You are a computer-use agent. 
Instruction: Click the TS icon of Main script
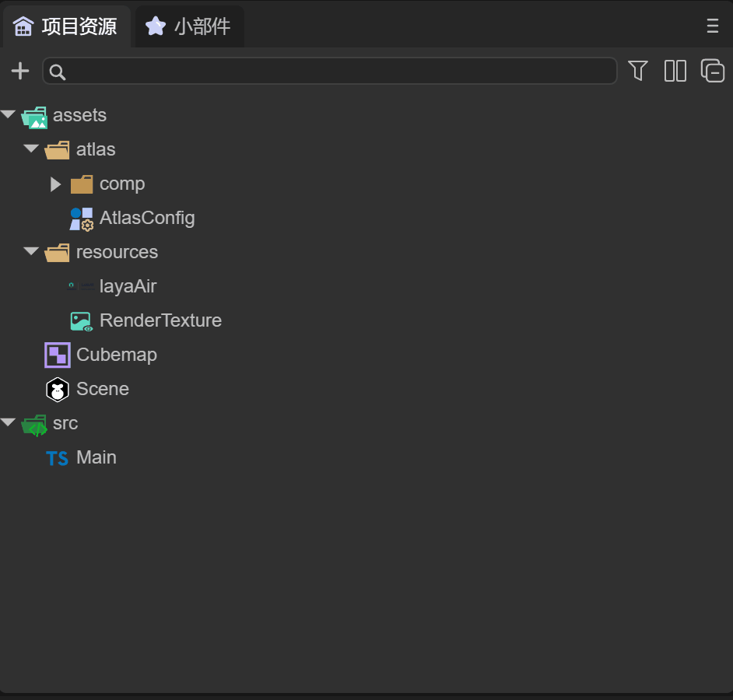[57, 458]
